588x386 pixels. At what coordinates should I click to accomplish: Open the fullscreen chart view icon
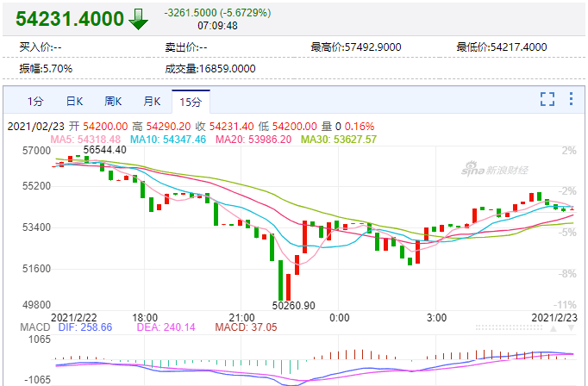point(547,99)
